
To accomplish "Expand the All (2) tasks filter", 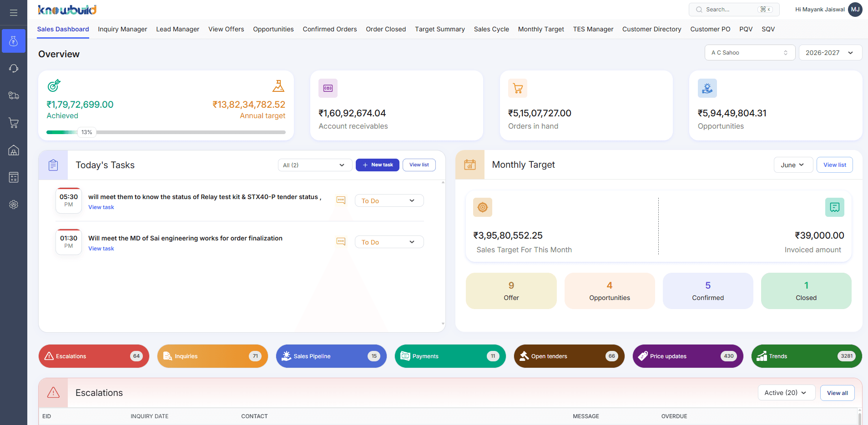I will (315, 165).
